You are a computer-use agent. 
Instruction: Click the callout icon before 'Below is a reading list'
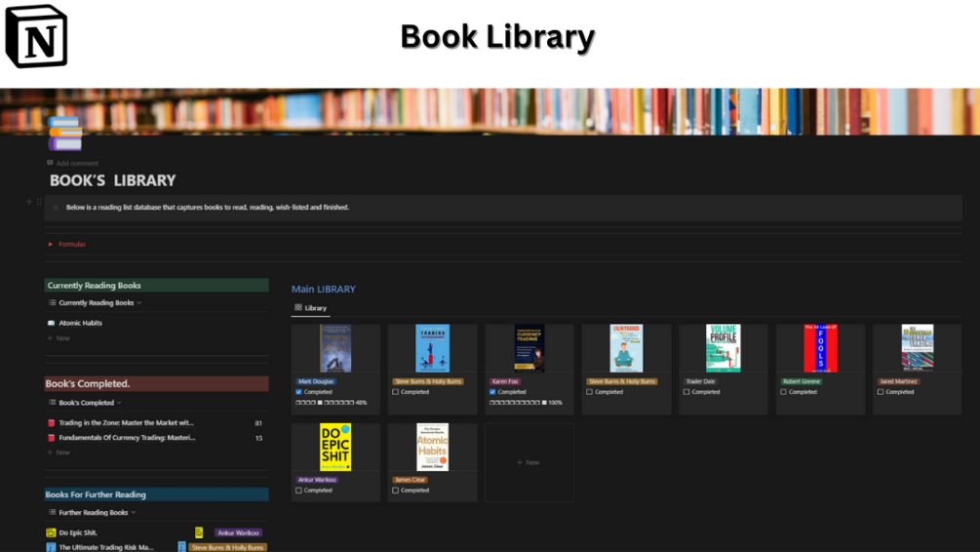(x=56, y=208)
